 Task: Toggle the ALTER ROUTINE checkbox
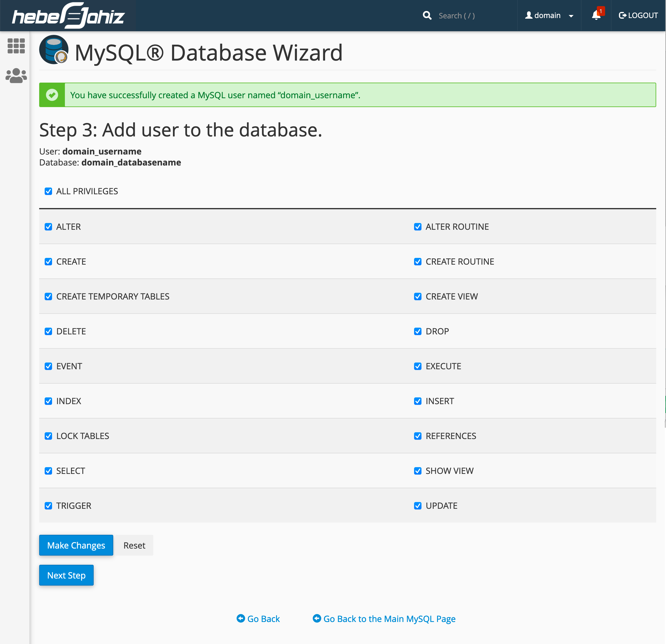click(417, 227)
